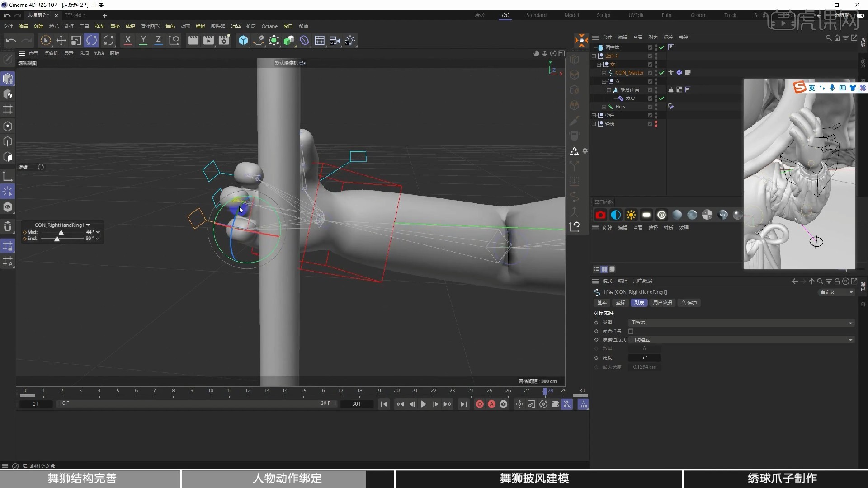The image size is (868, 488).
Task: Click the coordinate system icon
Action: (174, 41)
